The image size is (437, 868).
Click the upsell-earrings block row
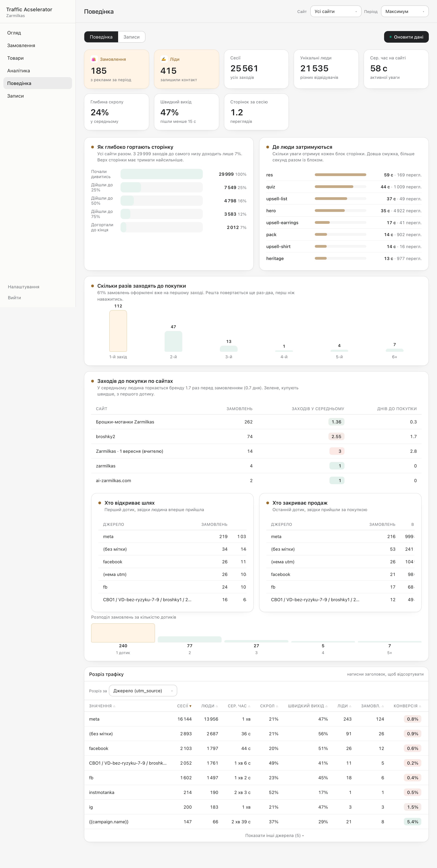tap(344, 223)
